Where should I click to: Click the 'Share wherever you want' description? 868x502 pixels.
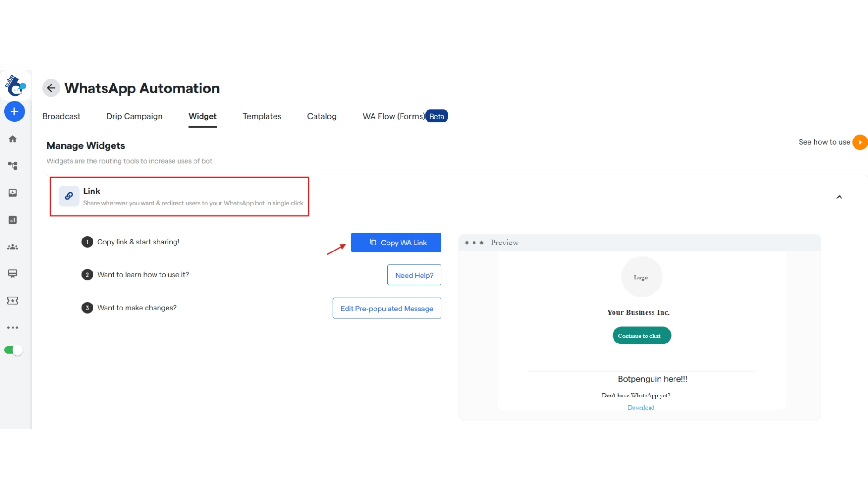193,203
